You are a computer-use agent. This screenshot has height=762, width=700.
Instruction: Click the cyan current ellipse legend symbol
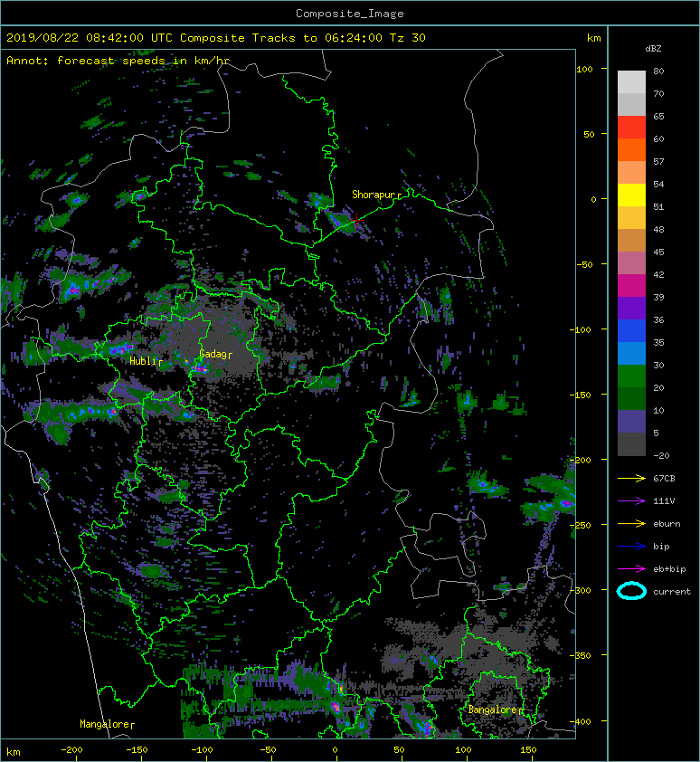tap(631, 592)
